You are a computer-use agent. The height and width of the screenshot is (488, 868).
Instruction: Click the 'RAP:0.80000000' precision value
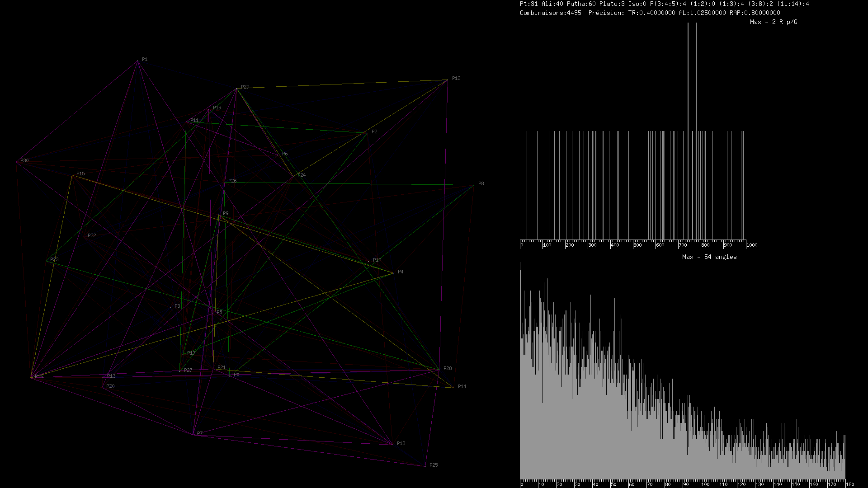click(755, 13)
